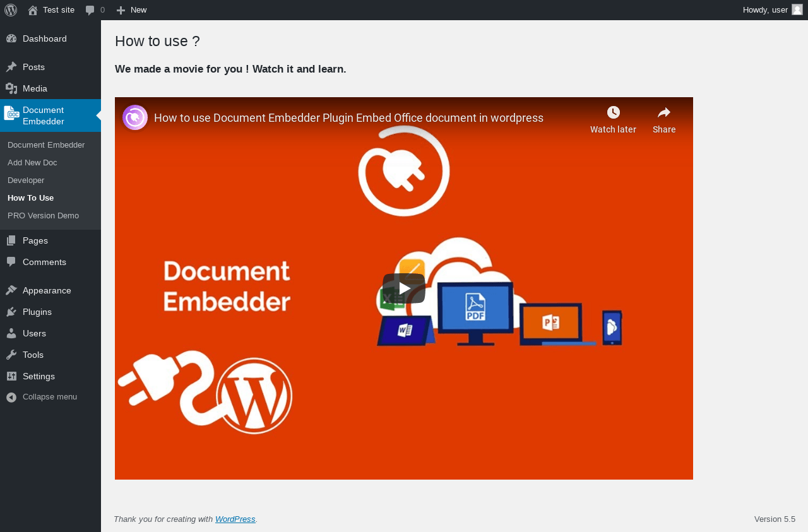
Task: Open the Settings menu item
Action: coord(50,376)
